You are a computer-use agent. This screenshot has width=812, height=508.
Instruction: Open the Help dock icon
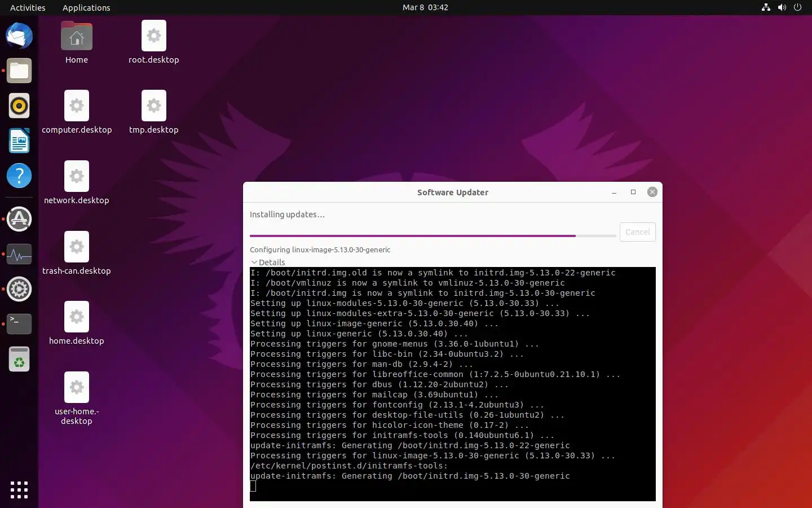[19, 176]
